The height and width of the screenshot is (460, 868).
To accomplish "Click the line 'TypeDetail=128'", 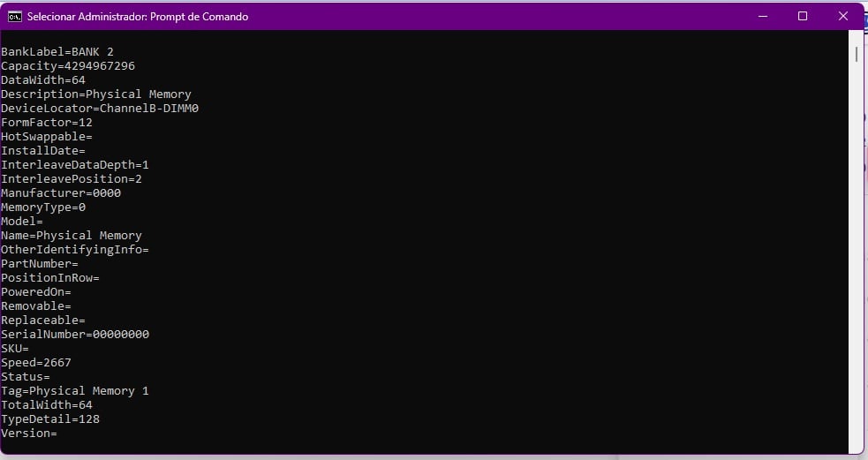I will [x=49, y=419].
